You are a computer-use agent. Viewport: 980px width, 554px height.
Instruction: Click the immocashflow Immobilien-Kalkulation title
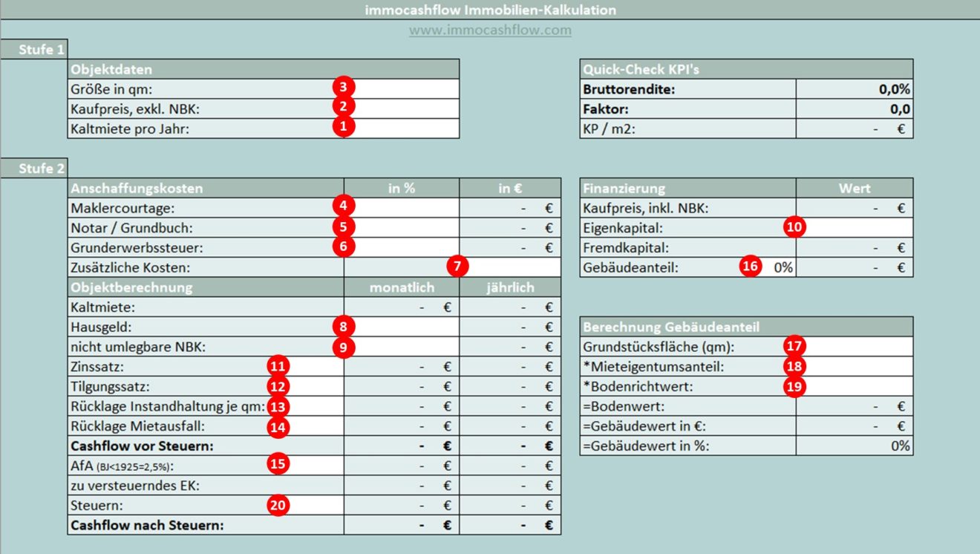coord(490,10)
